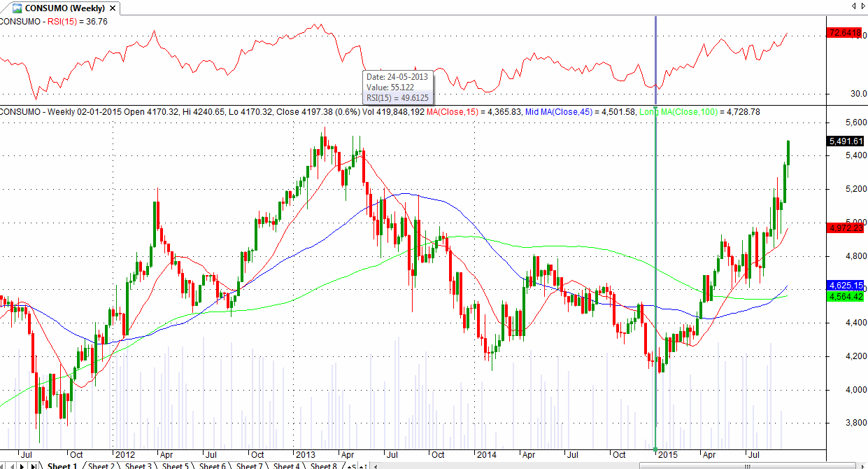Go to next sheet using nav arrow
Viewport: 868px width, 469px height.
22,466
